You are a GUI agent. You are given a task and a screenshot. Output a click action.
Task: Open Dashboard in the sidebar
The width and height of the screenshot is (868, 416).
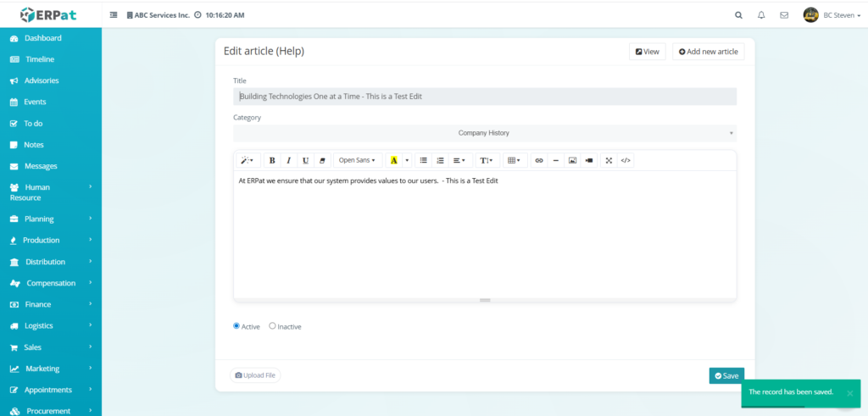[51, 38]
